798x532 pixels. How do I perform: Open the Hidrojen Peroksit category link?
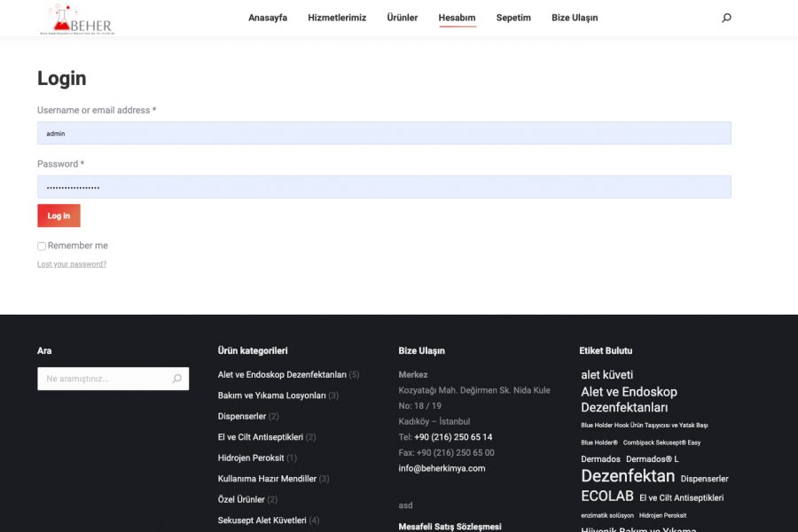coord(251,458)
